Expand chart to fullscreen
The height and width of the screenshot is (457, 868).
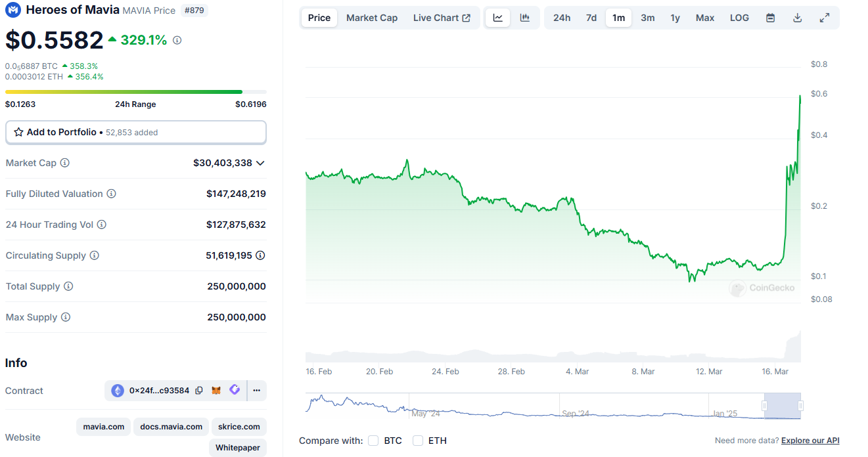pos(824,18)
